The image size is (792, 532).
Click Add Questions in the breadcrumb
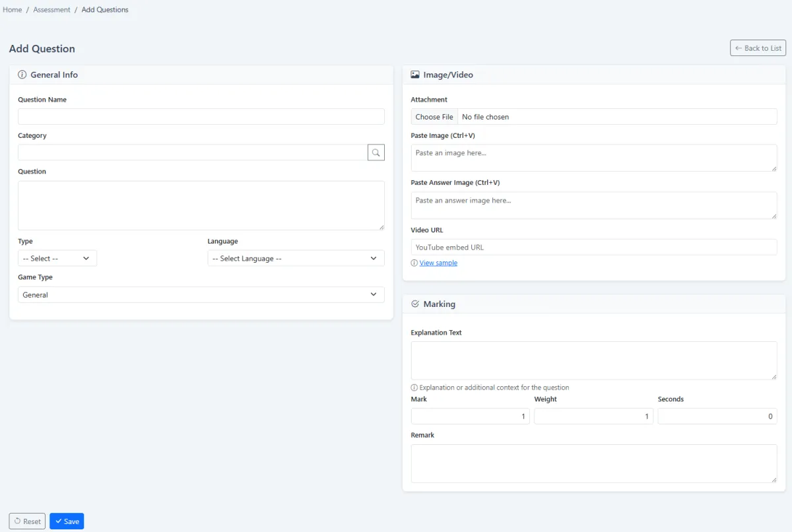point(105,10)
